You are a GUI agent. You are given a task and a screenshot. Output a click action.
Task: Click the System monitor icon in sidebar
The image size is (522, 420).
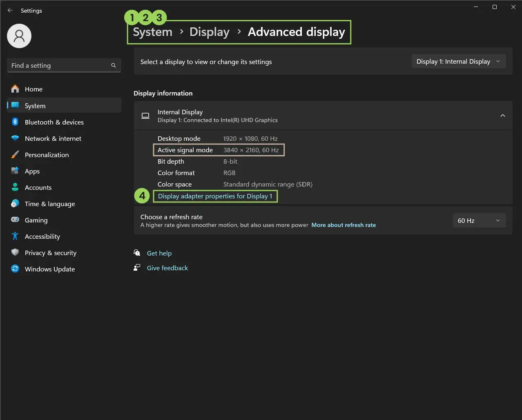point(15,105)
